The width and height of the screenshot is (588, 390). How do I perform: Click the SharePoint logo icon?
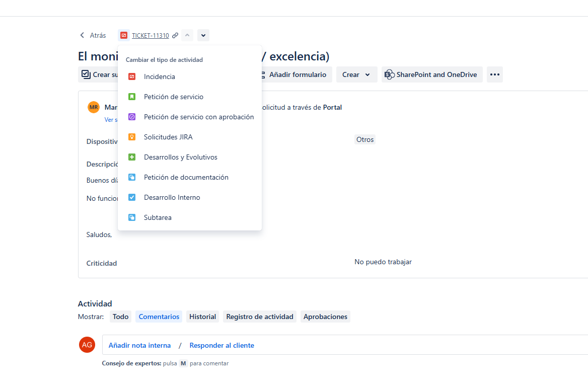point(390,74)
